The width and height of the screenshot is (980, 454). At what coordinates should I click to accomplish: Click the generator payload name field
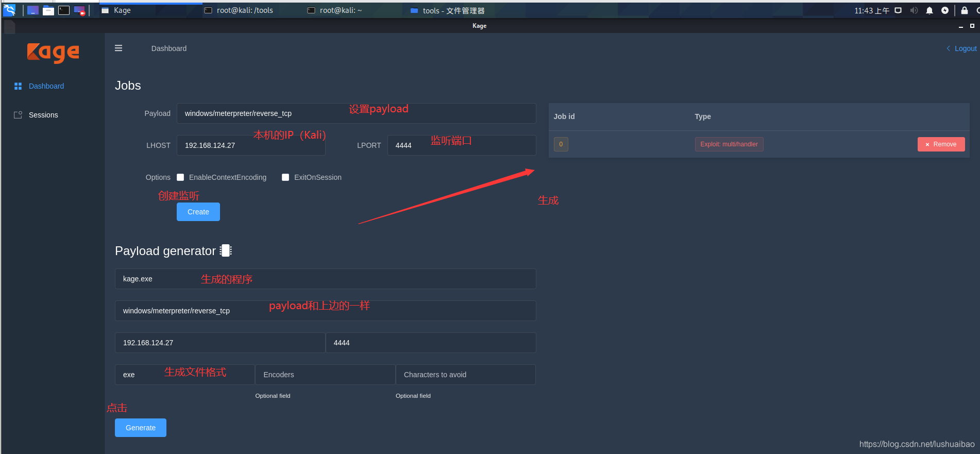(326, 311)
